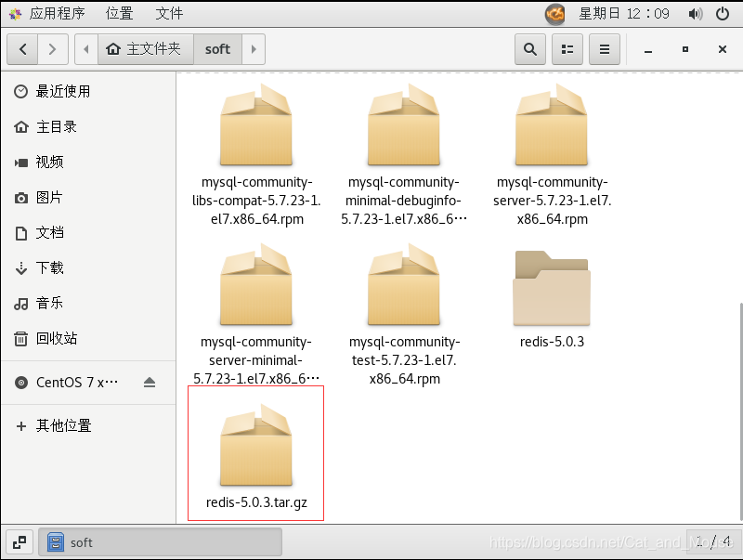Minimize the file manager window
The width and height of the screenshot is (743, 560).
pos(648,49)
